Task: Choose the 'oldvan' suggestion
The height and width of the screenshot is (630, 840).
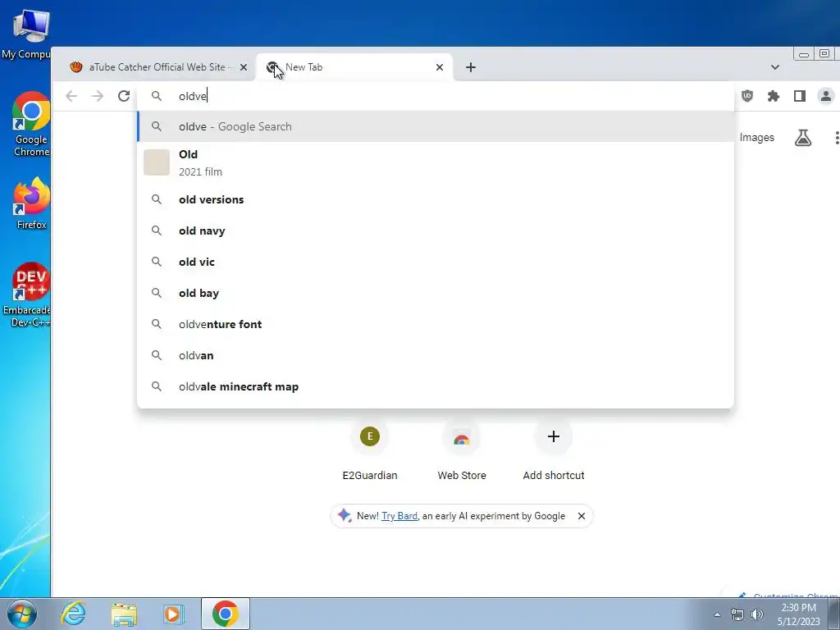Action: click(435, 355)
